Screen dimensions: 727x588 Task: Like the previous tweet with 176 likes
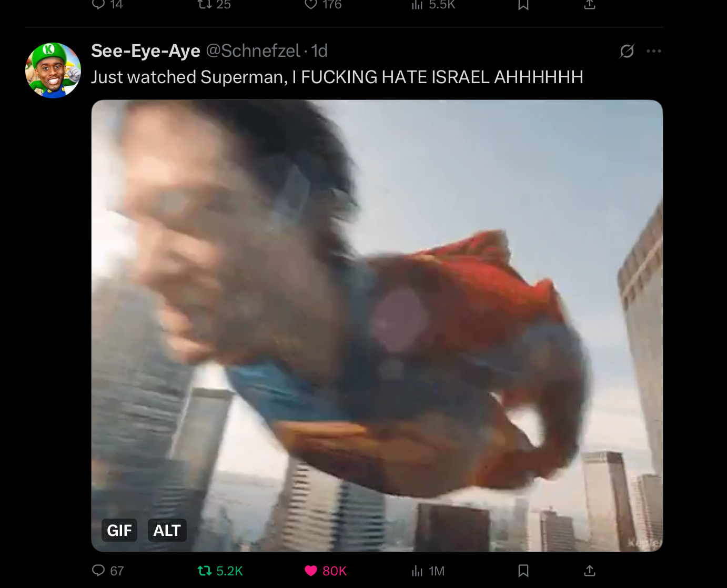pyautogui.click(x=324, y=4)
